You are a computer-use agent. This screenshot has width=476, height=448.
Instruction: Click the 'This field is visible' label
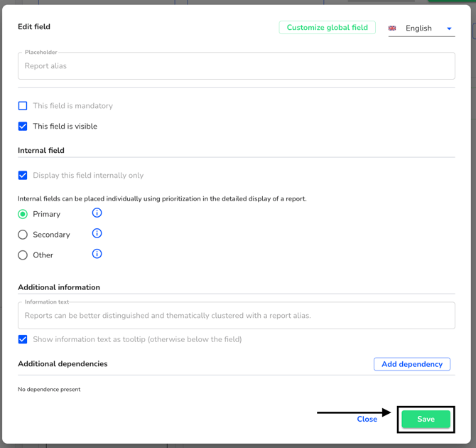[65, 127]
